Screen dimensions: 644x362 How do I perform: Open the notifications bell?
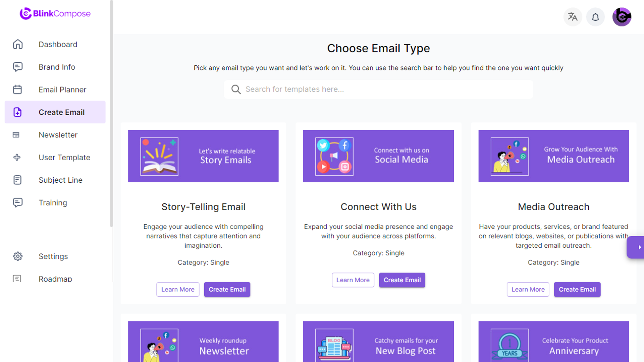595,17
